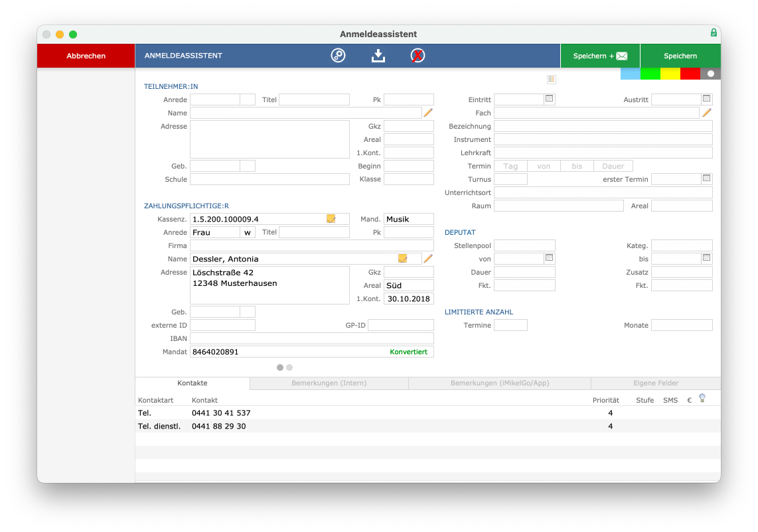This screenshot has height=532, width=758.
Task: Click the Kateg. field
Action: (682, 245)
